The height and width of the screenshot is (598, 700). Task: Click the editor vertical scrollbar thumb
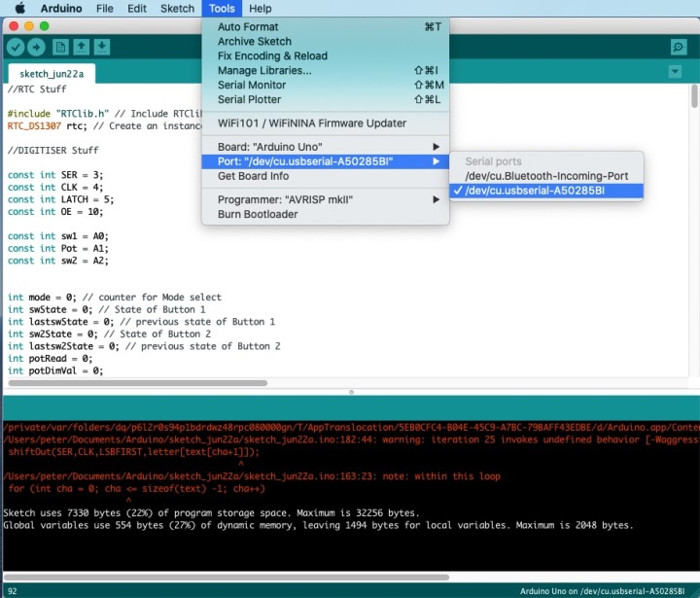(694, 96)
